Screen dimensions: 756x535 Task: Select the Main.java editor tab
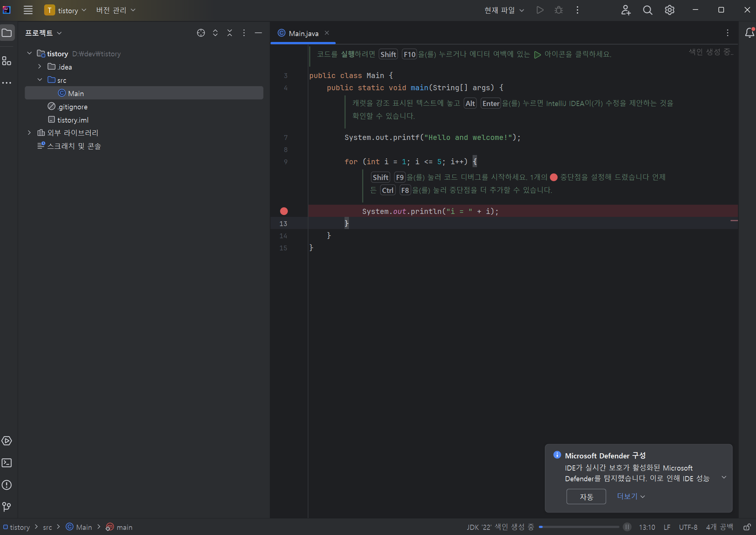[x=303, y=34]
